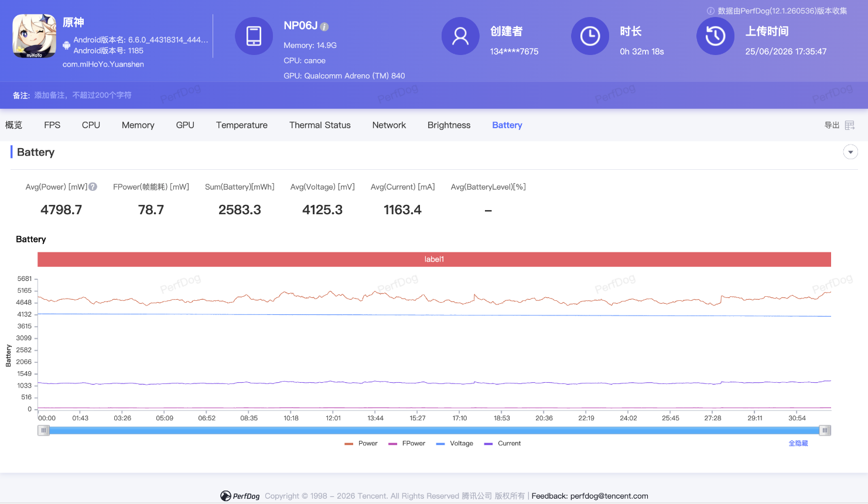Toggle the Current series in the legend
The height and width of the screenshot is (504, 868).
(503, 444)
